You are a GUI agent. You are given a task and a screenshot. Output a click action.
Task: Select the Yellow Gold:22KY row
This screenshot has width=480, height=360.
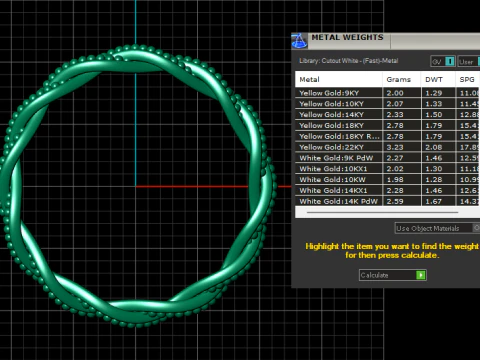(387, 147)
